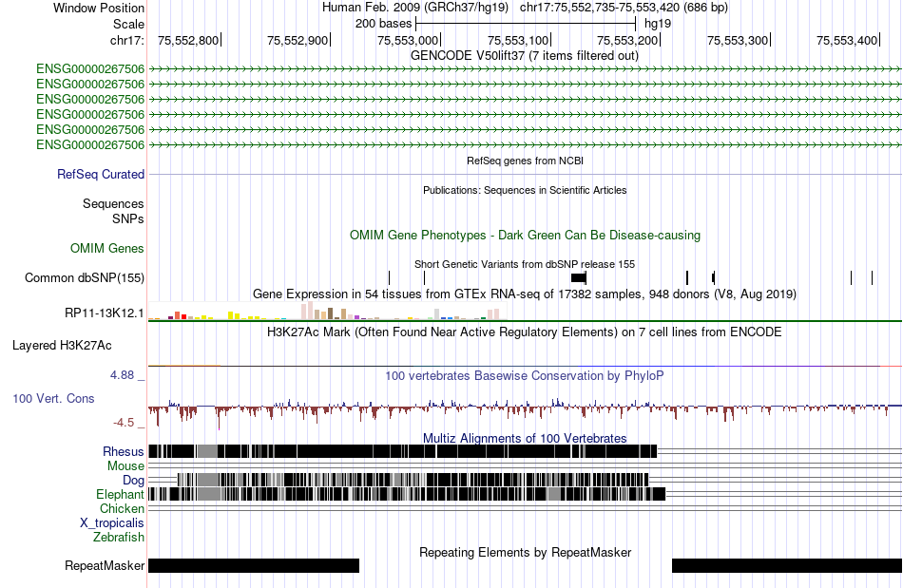
Task: Click the SNPs subtrack label
Action: click(x=128, y=219)
